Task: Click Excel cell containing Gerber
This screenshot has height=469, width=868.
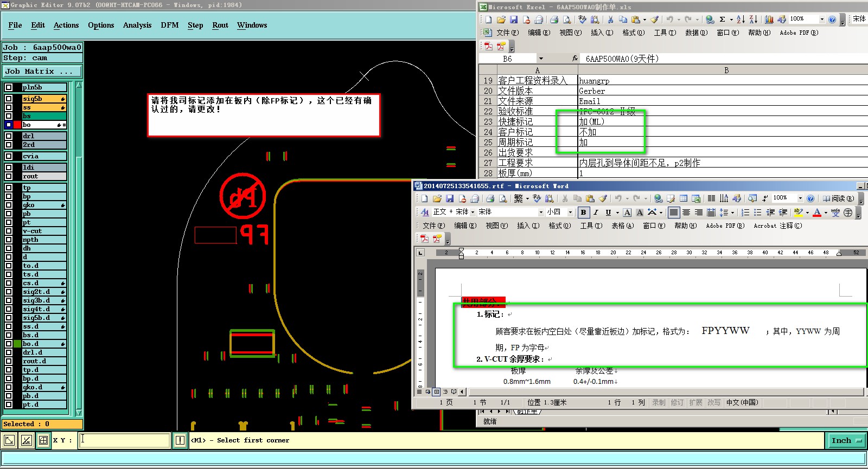Action: [723, 91]
